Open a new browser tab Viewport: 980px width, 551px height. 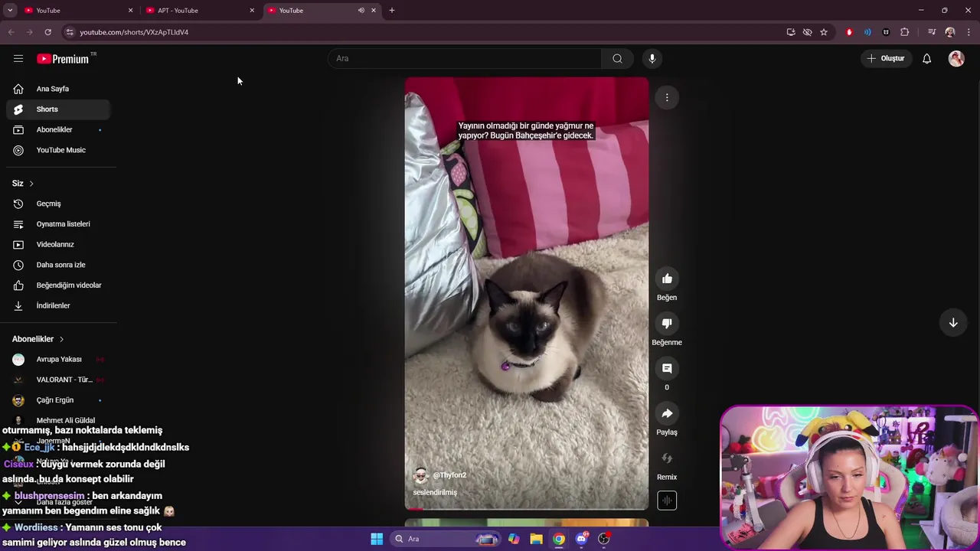[x=392, y=10]
